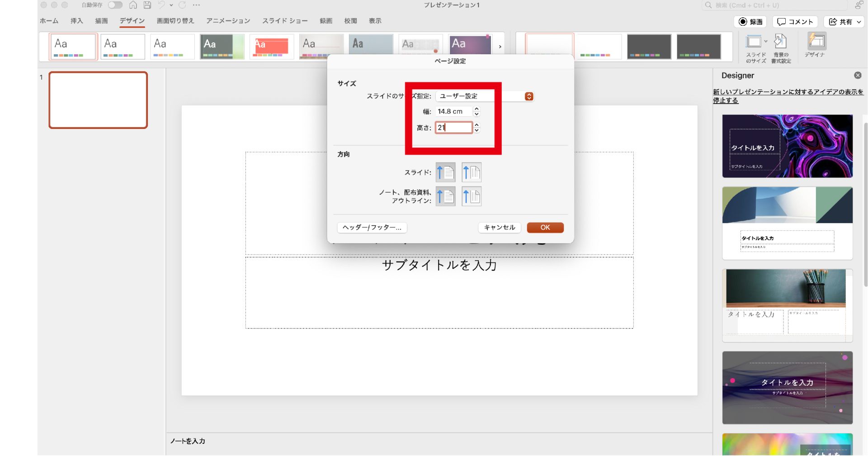Select landscape orientation for slides
This screenshot has width=868, height=456.
(x=472, y=172)
